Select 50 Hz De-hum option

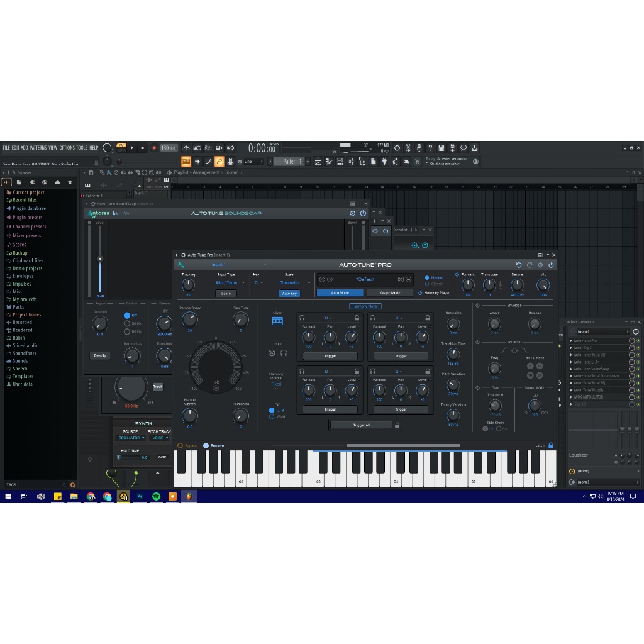126,323
